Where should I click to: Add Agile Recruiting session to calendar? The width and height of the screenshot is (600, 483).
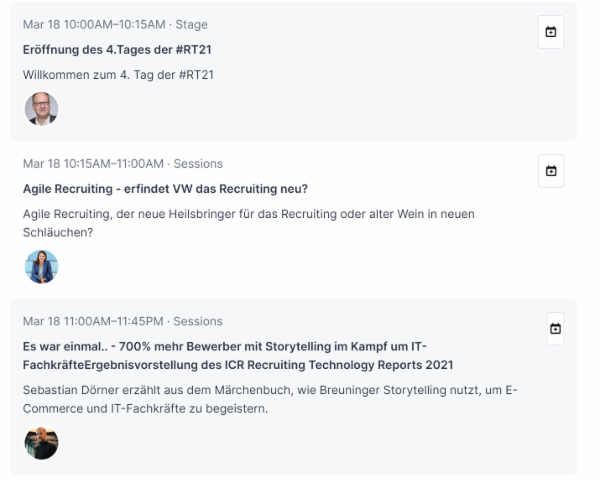(550, 169)
